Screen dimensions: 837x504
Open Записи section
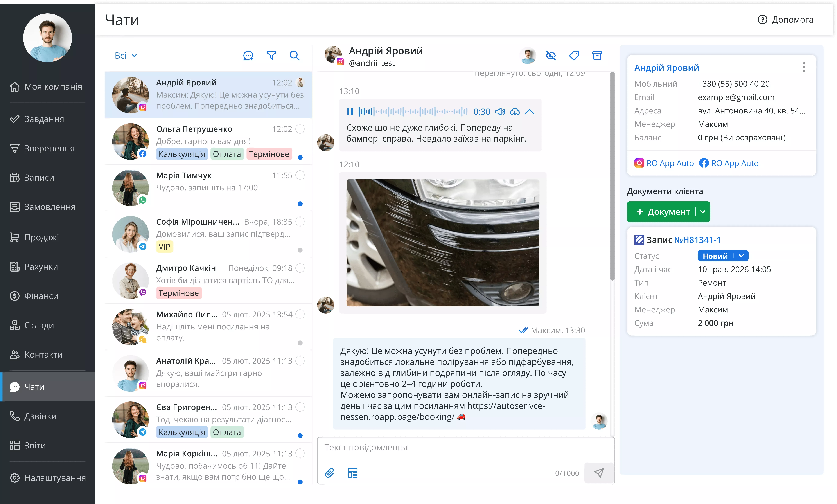pos(48,178)
